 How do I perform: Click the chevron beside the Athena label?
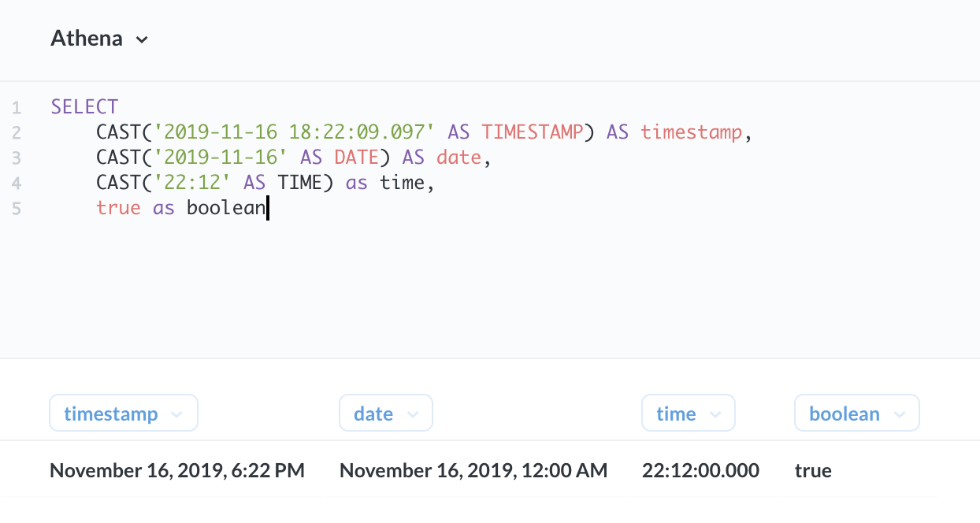click(143, 39)
